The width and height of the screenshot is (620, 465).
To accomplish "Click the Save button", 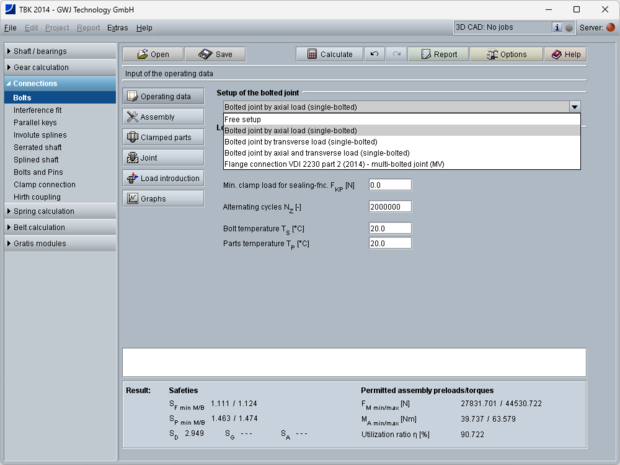I will coord(215,54).
